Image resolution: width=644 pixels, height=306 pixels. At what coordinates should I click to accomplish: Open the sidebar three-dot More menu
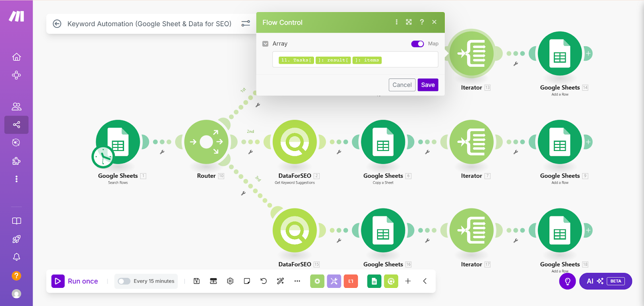click(17, 179)
